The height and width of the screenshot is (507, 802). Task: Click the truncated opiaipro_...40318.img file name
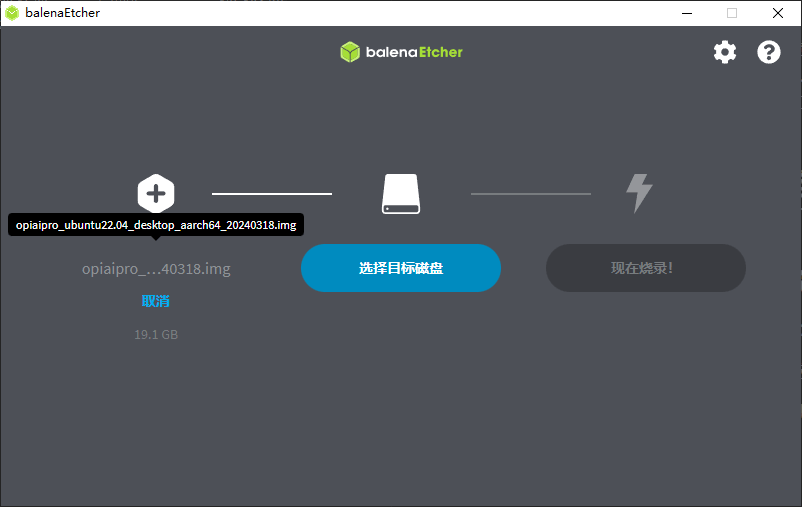tap(156, 269)
